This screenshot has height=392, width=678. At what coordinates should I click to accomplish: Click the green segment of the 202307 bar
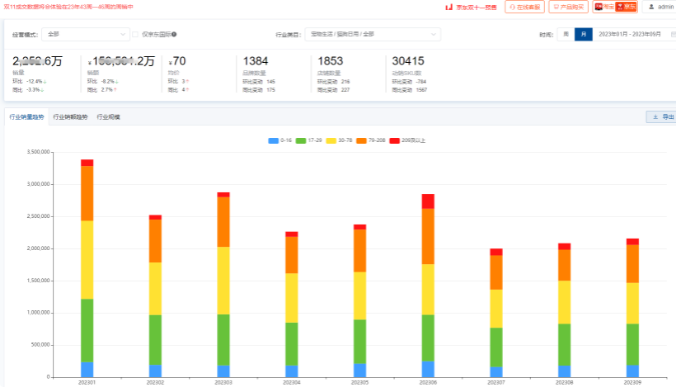pos(496,347)
